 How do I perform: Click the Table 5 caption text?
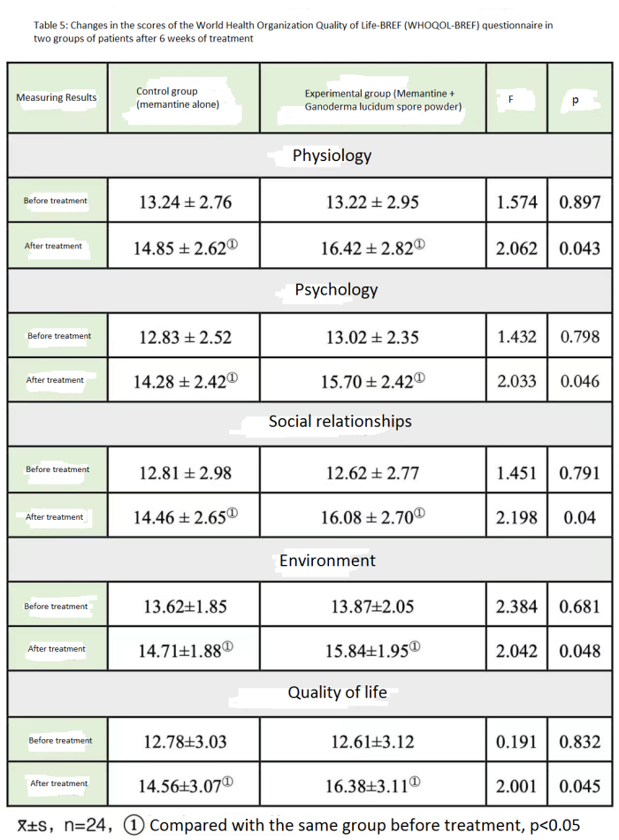pyautogui.click(x=283, y=32)
